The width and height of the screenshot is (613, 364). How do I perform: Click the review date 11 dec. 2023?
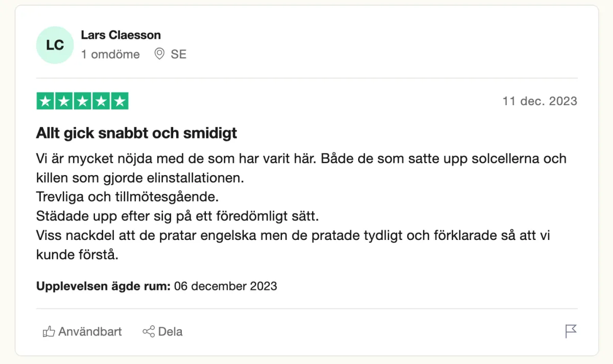(x=539, y=101)
